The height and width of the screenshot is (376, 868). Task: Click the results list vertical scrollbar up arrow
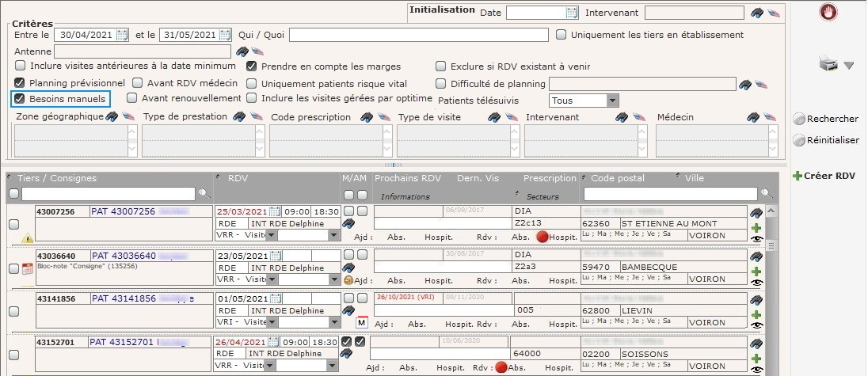click(771, 211)
